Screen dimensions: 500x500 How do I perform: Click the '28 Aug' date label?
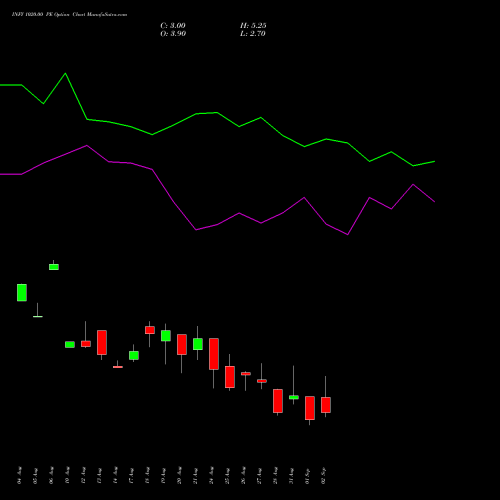click(x=275, y=476)
